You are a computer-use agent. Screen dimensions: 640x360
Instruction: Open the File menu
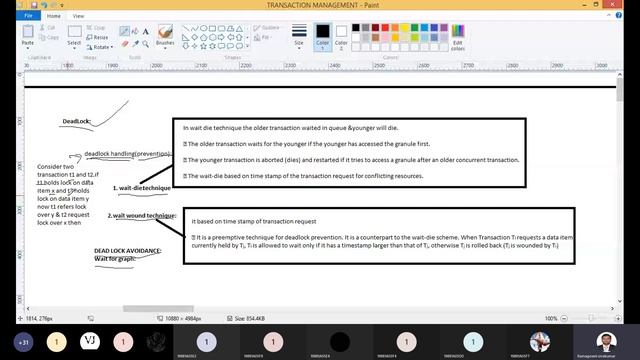pos(28,16)
